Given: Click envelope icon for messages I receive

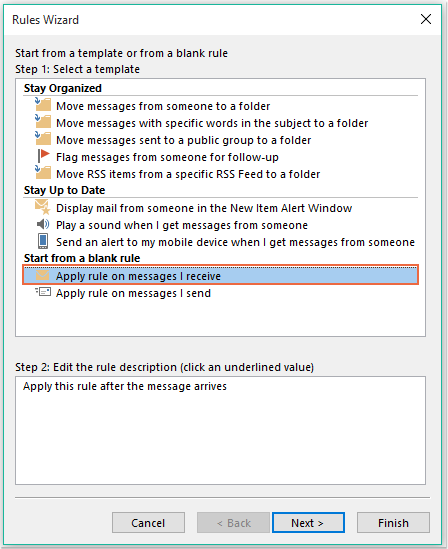Looking at the screenshot, I should pos(43,275).
